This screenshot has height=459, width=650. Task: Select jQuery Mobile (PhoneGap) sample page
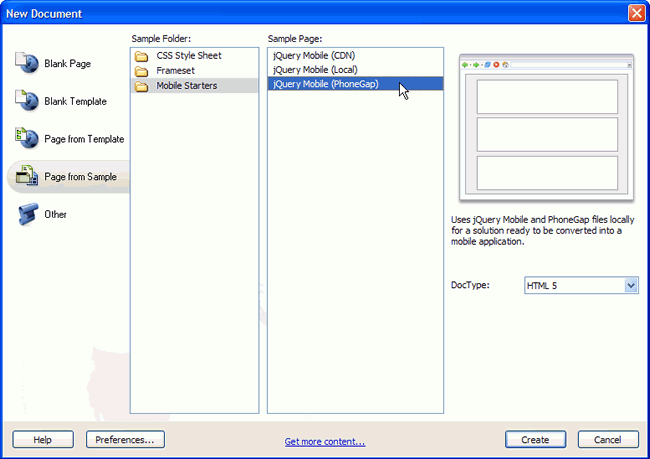(x=355, y=84)
